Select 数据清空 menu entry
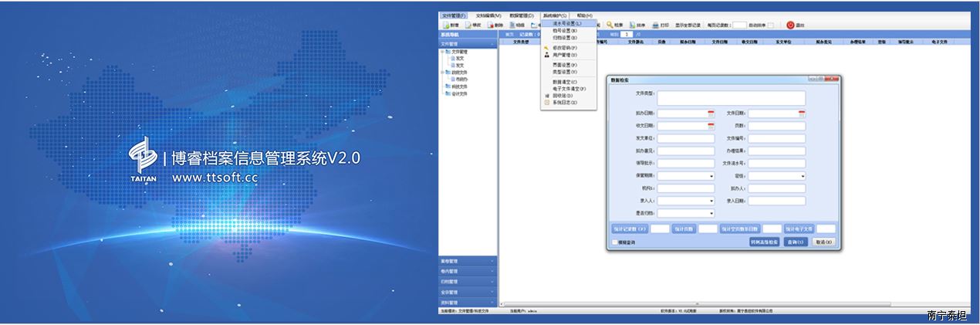The image size is (980, 325). (x=569, y=82)
